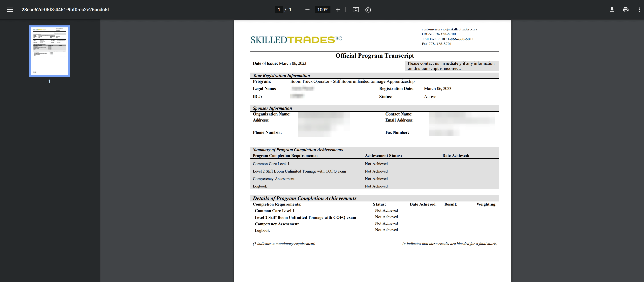Download the PDF file
This screenshot has height=282, width=644.
[612, 10]
